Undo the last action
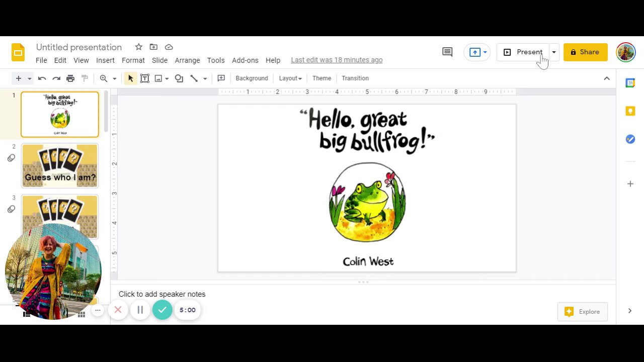Screen dimensions: 644x362 point(42,78)
